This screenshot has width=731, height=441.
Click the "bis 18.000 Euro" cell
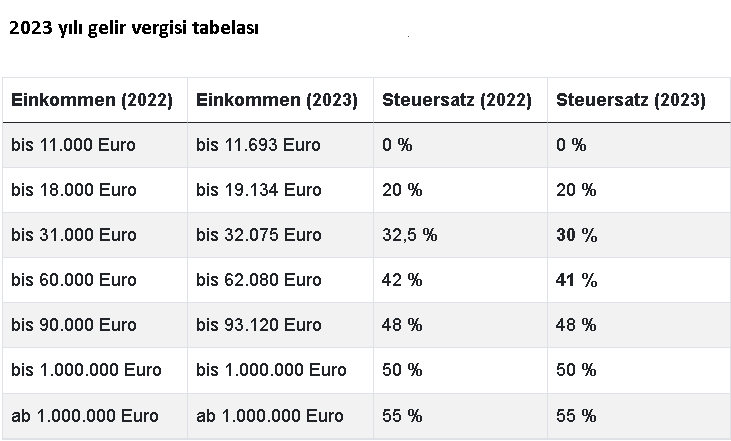pos(73,190)
